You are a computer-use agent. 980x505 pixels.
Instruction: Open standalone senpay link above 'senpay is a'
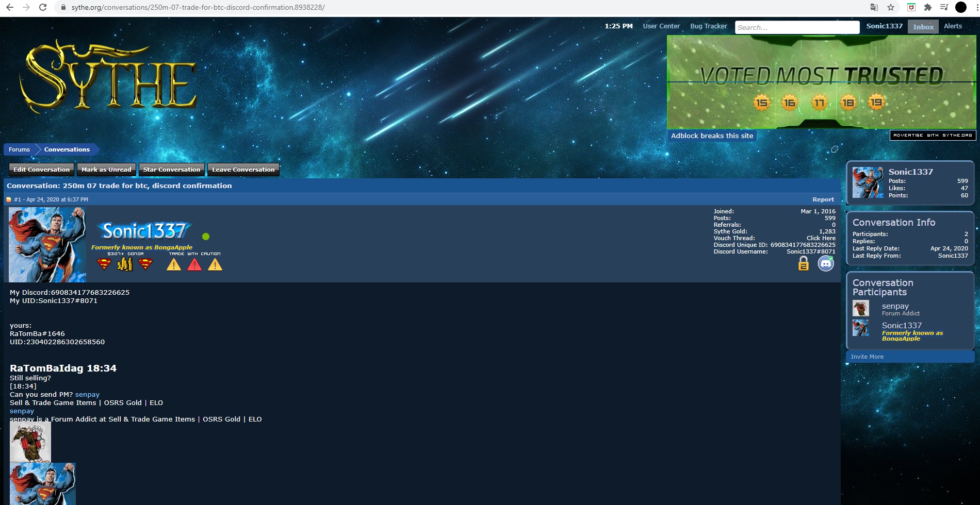pyautogui.click(x=22, y=411)
